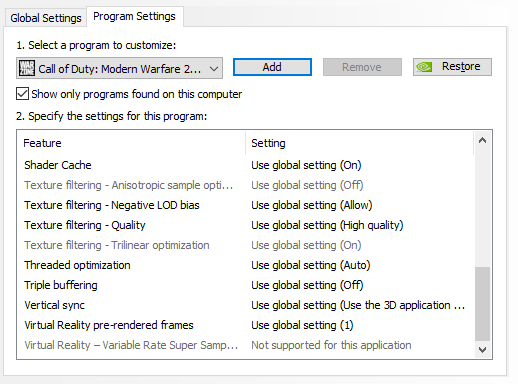Open Virtual Reality pre-rendered frames setting (1)
This screenshot has height=384, width=518.
pos(302,325)
